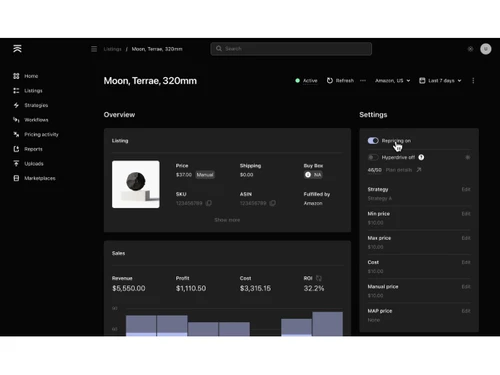Edit the Min price setting

466,214
